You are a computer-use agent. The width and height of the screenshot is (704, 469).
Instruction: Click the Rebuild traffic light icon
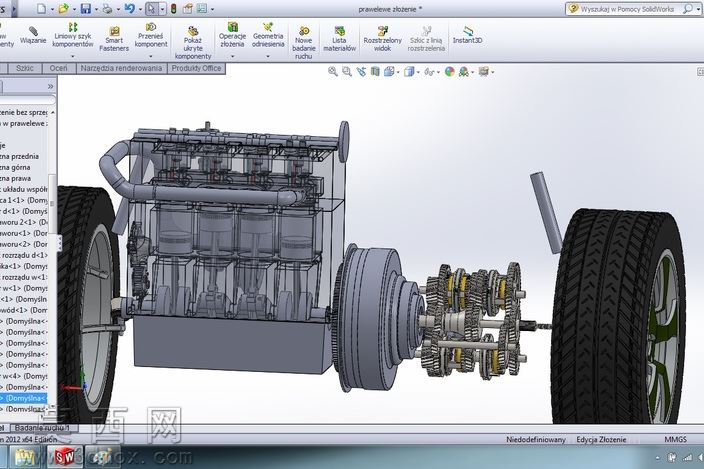(x=173, y=9)
